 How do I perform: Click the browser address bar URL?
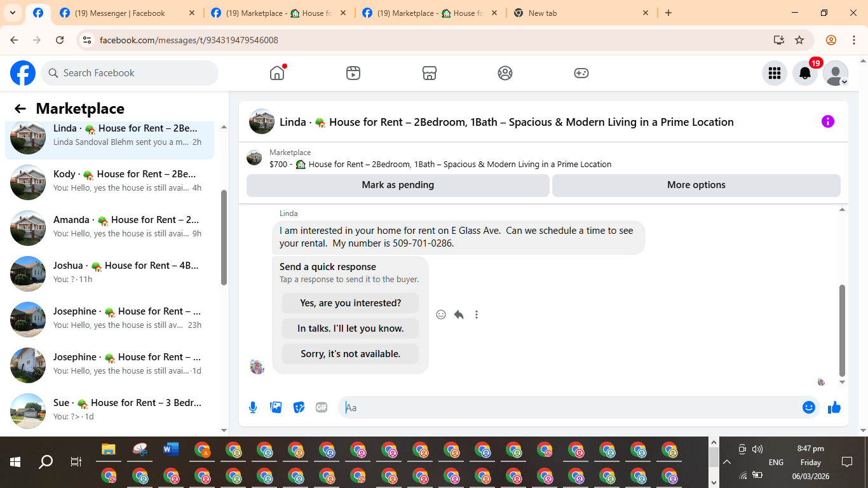(189, 40)
